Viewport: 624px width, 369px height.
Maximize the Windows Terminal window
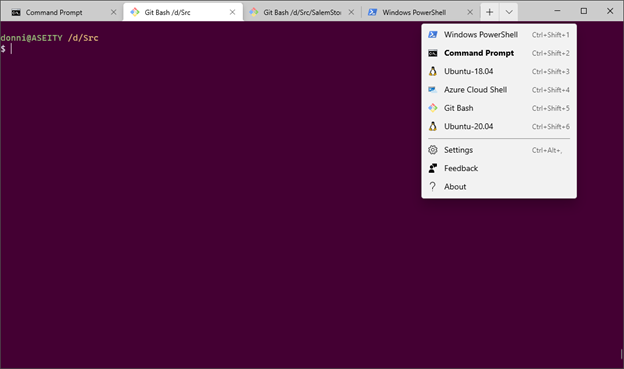click(x=583, y=11)
